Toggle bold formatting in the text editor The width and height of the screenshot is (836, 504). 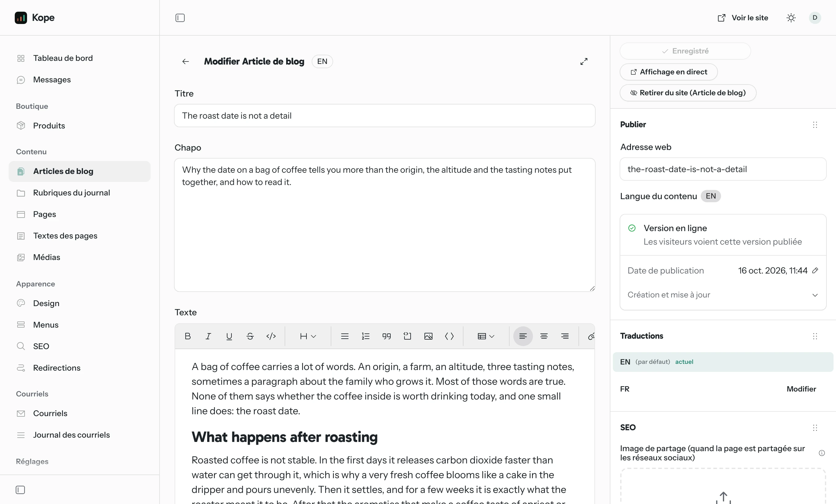(x=187, y=336)
